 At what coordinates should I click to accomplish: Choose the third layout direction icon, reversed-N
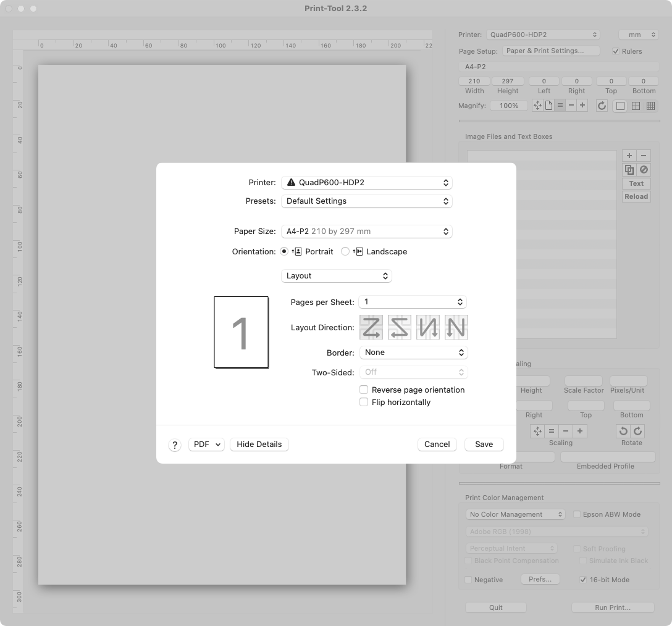(x=428, y=327)
